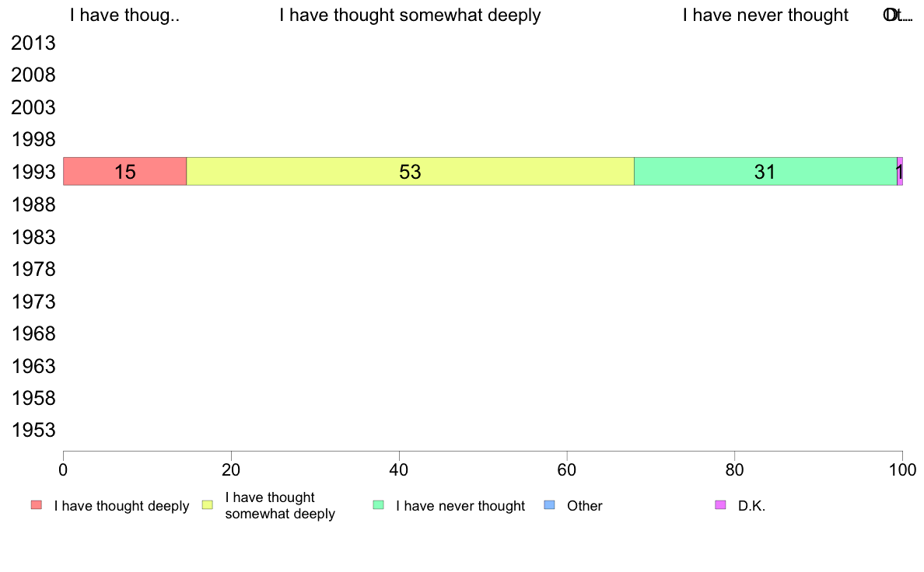
Task: Click the 1953 year label
Action: [33, 430]
